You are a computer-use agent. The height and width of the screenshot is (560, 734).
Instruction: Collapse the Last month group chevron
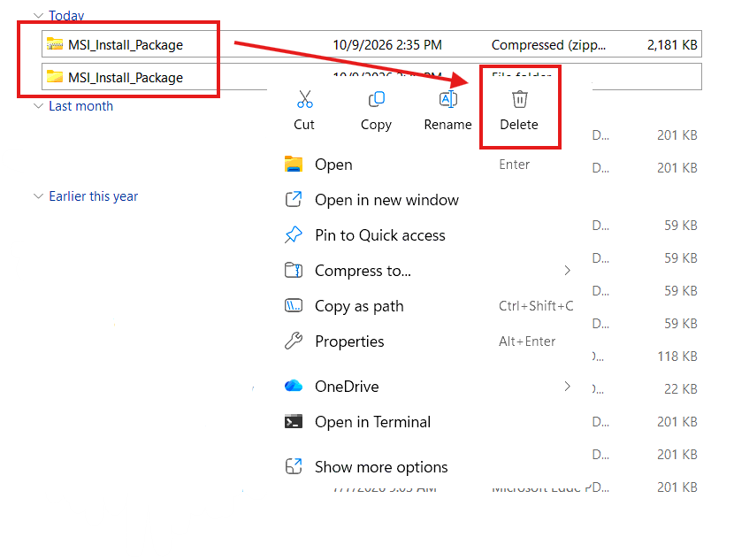point(38,106)
